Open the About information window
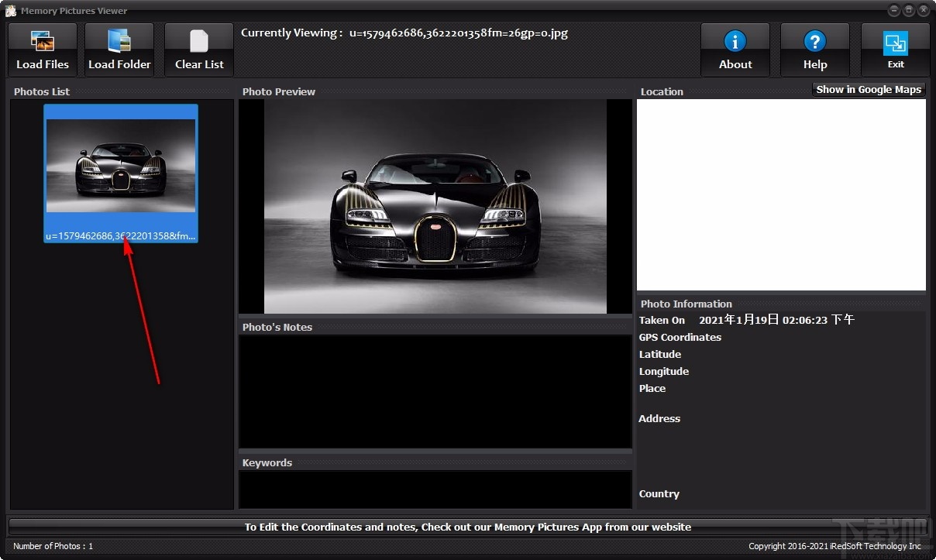Viewport: 936px width, 560px height. [735, 50]
